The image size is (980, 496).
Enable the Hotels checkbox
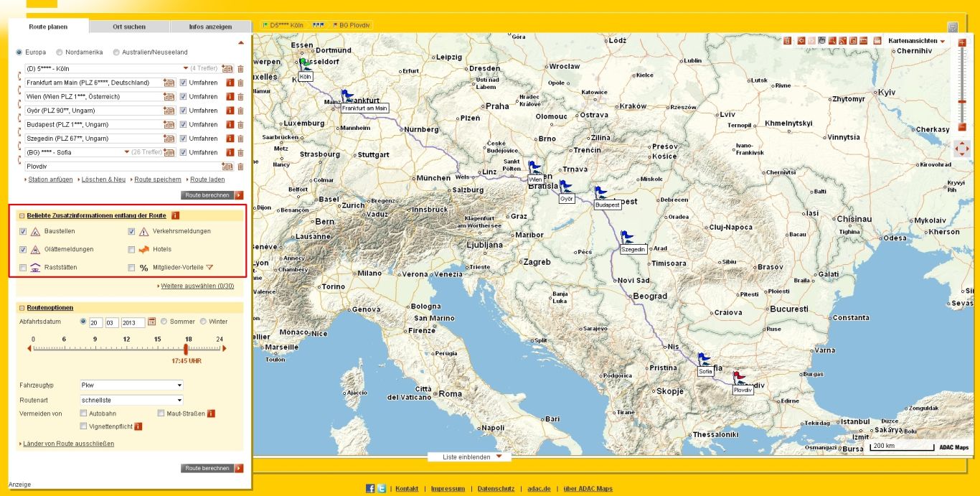131,250
